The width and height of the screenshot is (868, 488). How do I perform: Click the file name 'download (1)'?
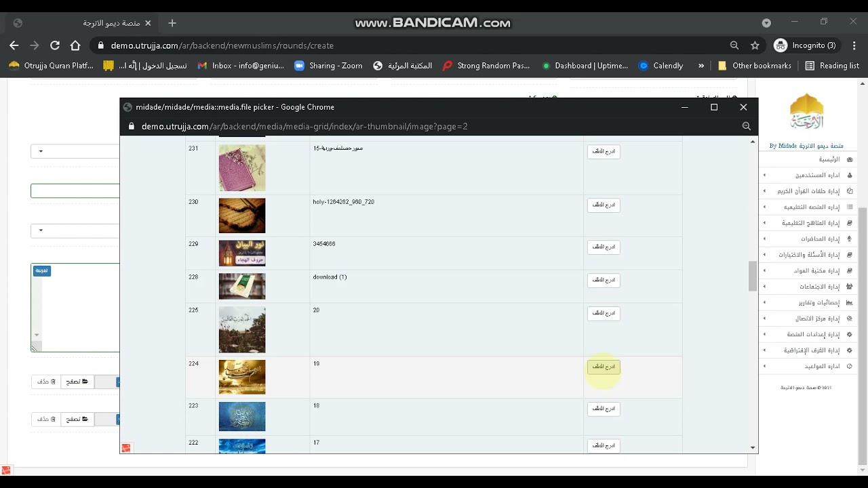(x=330, y=277)
